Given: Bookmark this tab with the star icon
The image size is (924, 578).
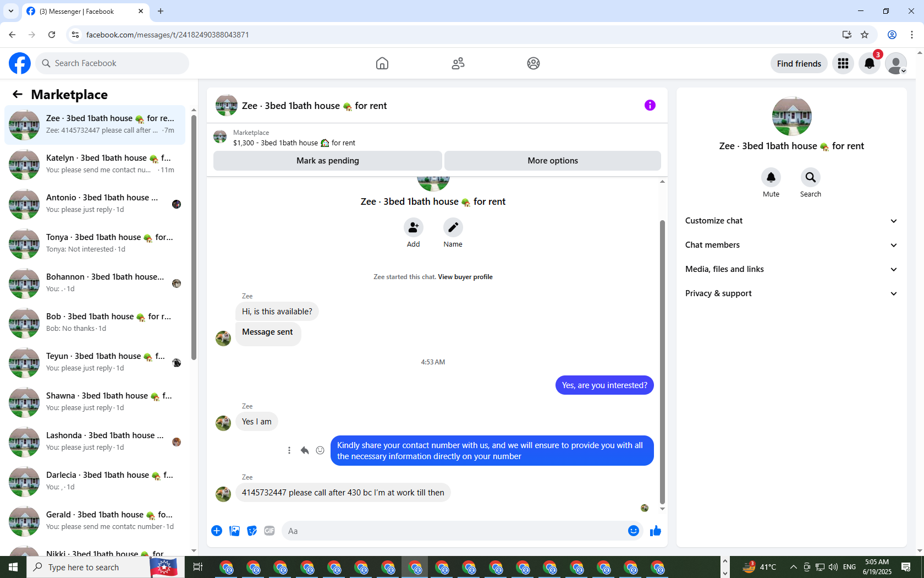Looking at the screenshot, I should (x=865, y=35).
